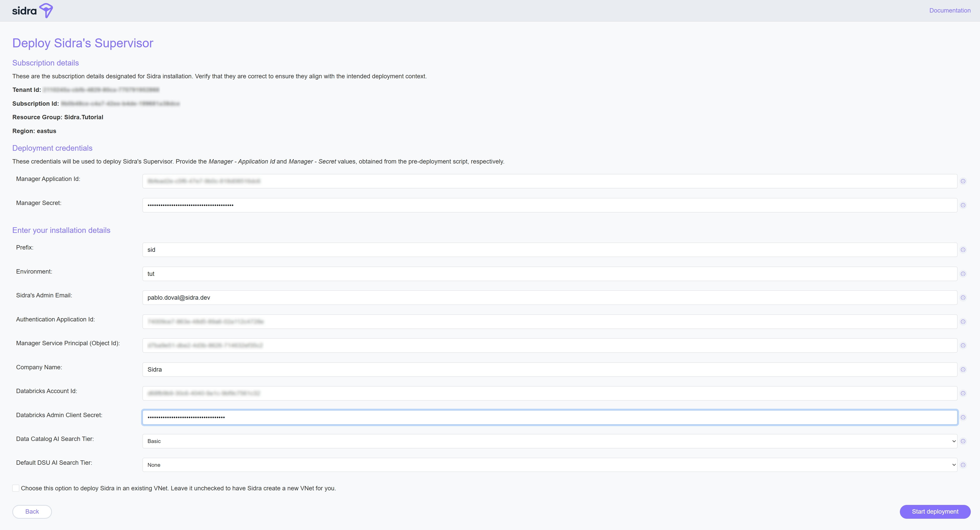Viewport: 980px width, 530px height.
Task: Click info icon beside Default DSU AI Search Tier
Action: pyautogui.click(x=963, y=465)
